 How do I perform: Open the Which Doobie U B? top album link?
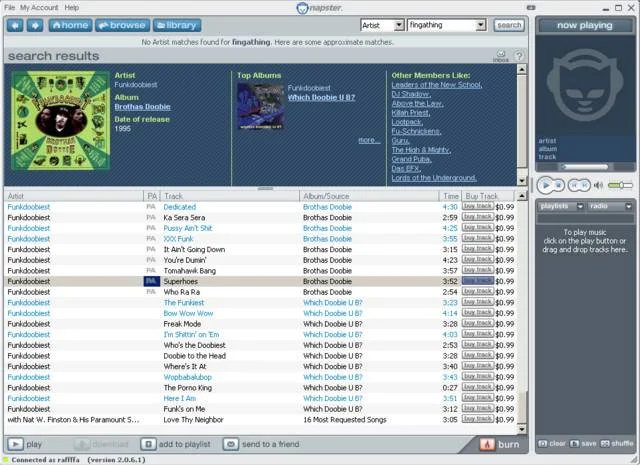(321, 98)
